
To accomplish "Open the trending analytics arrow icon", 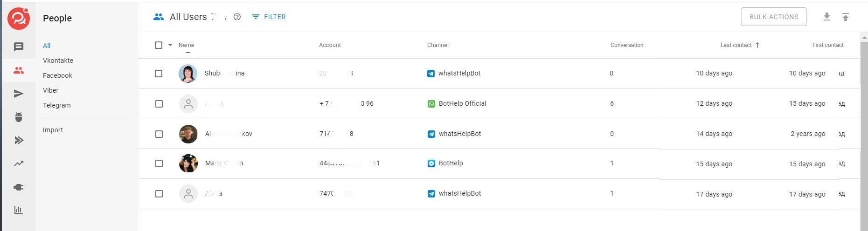I will pyautogui.click(x=19, y=163).
